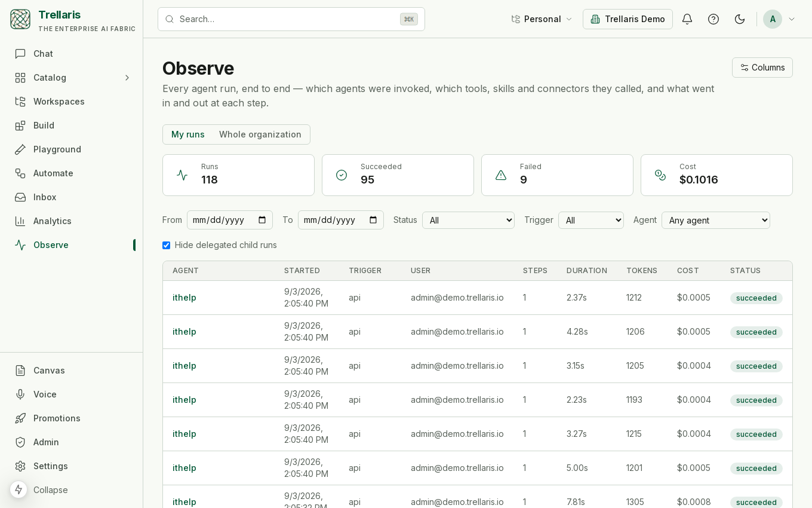812x508 pixels.
Task: Open the Trigger filter dropdown
Action: click(591, 220)
